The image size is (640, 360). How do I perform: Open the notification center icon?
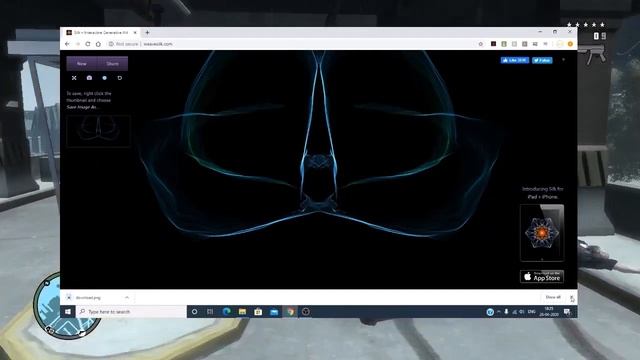point(567,312)
